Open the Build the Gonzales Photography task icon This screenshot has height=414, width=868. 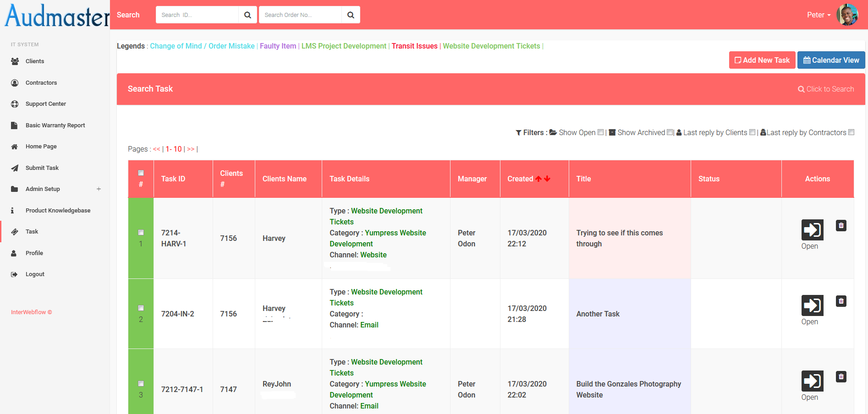[812, 381]
